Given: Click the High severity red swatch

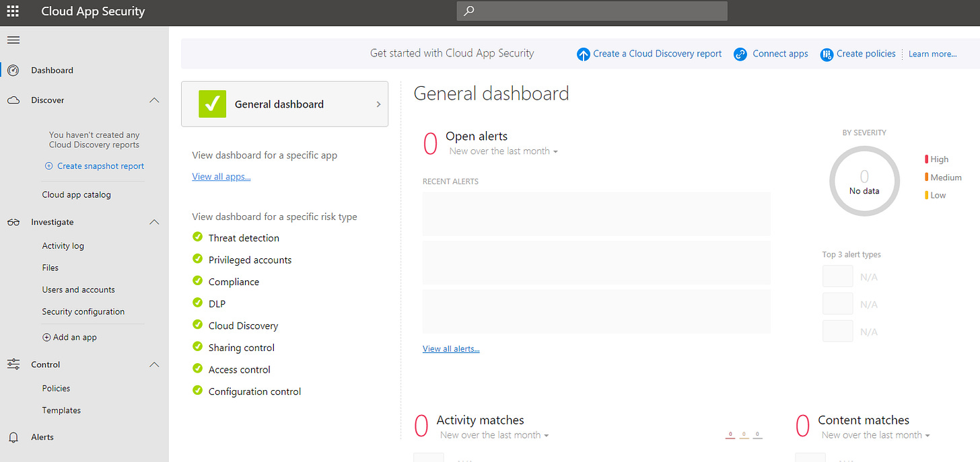Looking at the screenshot, I should click(x=927, y=159).
